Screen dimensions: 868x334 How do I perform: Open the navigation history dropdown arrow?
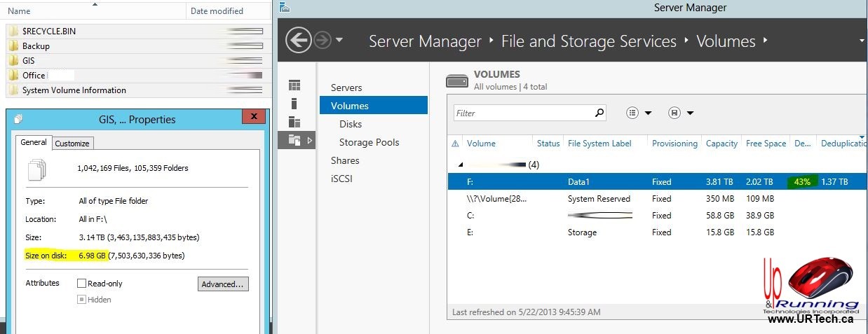[339, 41]
